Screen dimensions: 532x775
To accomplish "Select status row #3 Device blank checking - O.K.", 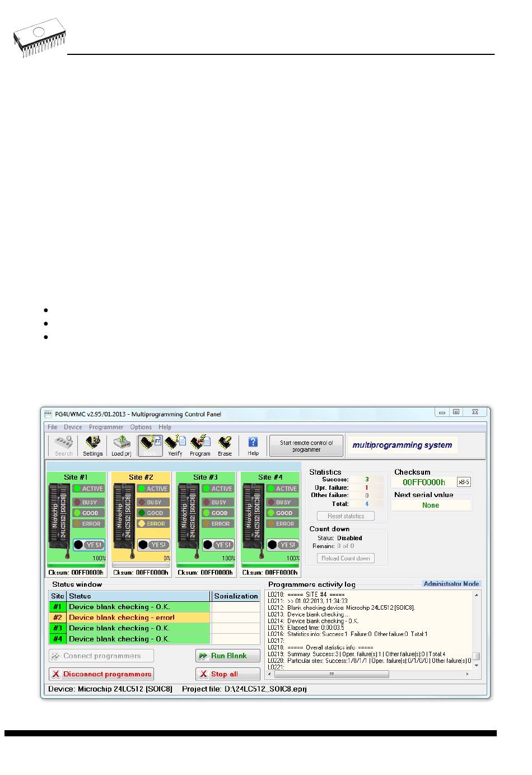I will click(155, 628).
